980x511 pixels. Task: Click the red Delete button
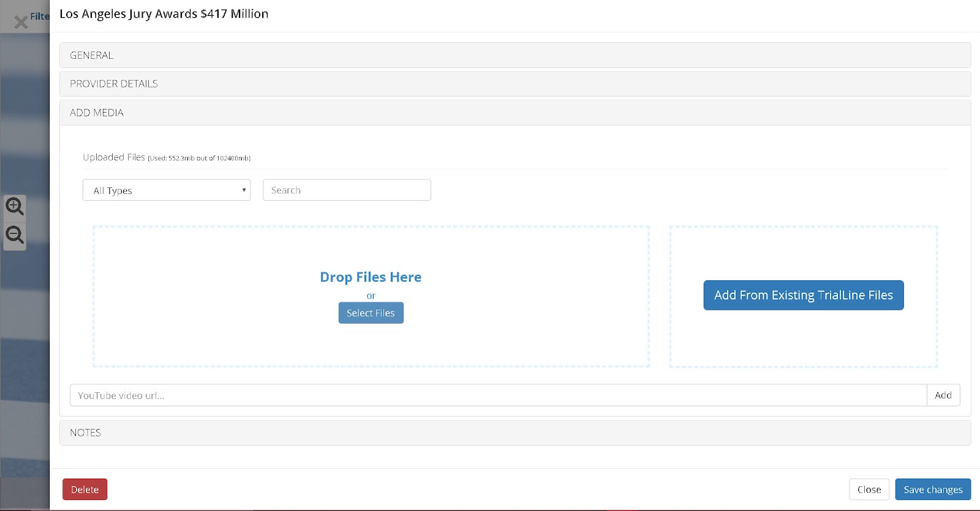(x=85, y=490)
